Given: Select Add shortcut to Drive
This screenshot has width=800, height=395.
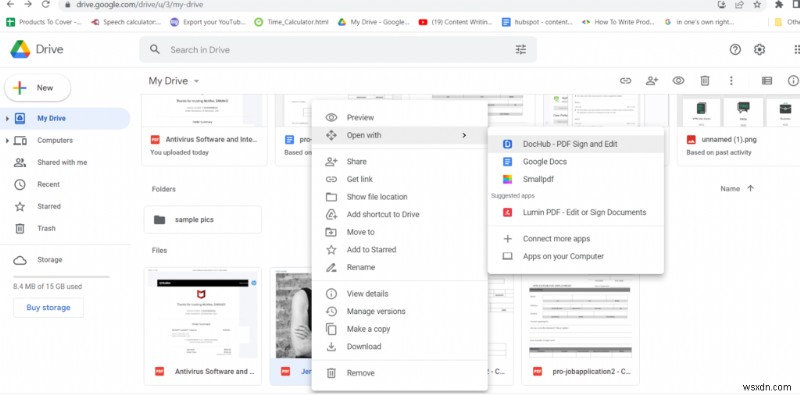Looking at the screenshot, I should coord(399,214).
